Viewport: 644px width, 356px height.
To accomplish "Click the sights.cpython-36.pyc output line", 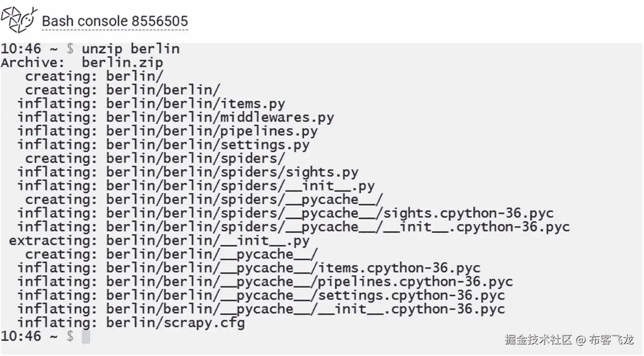I will coord(286,213).
